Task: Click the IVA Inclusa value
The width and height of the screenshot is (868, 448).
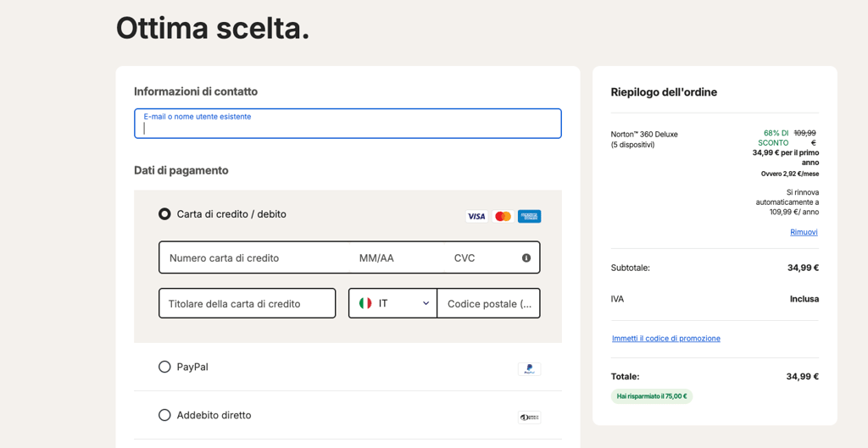Action: click(804, 299)
